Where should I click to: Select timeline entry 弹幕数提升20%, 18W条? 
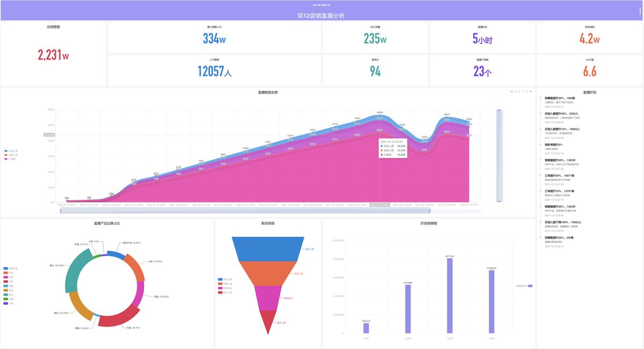pyautogui.click(x=560, y=98)
